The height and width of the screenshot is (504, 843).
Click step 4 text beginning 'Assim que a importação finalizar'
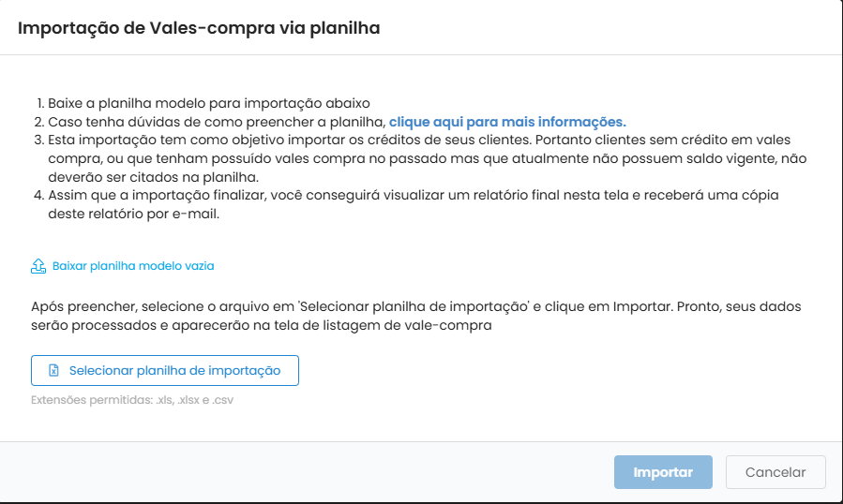click(x=413, y=204)
